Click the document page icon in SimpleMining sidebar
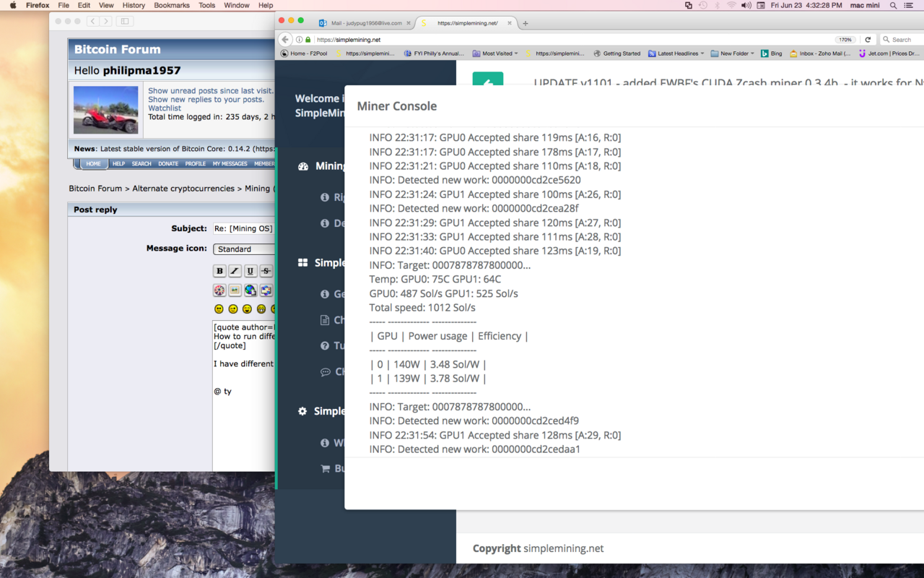 pyautogui.click(x=325, y=320)
